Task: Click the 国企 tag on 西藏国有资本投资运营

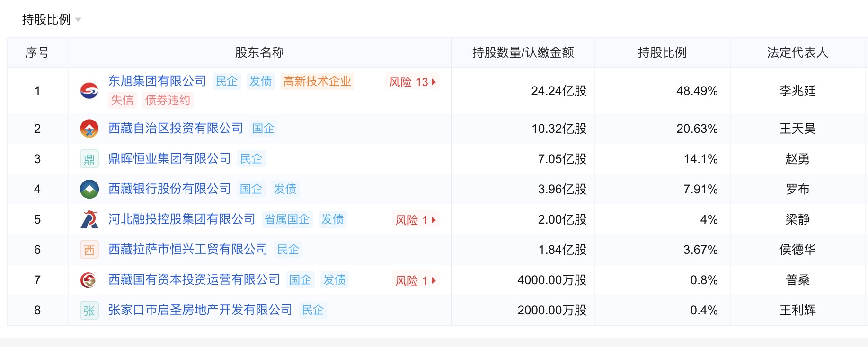Action: pyautogui.click(x=300, y=280)
